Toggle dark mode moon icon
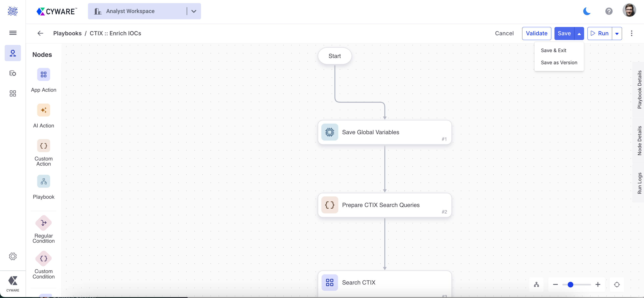 587,11
